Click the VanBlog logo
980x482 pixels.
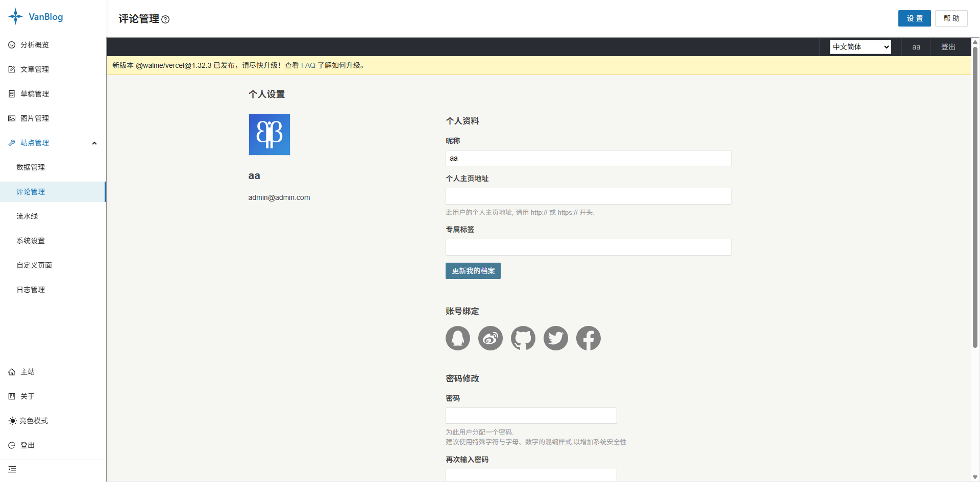pyautogui.click(x=36, y=16)
